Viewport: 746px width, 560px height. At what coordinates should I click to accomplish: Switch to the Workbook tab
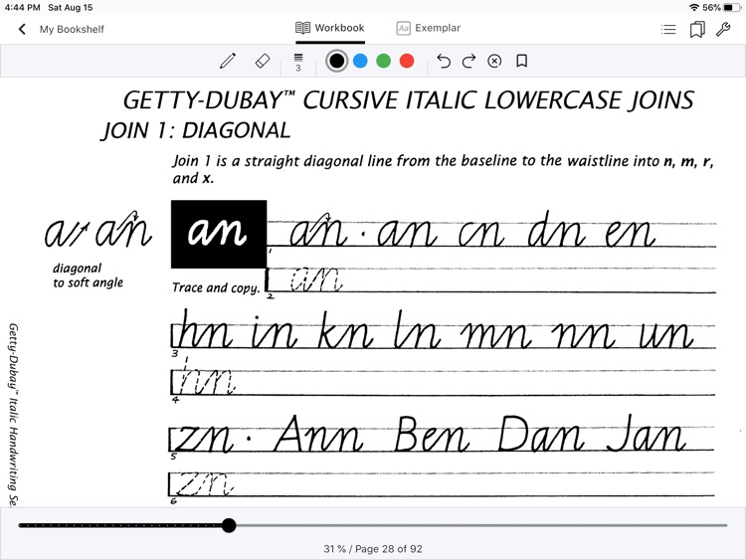[x=329, y=28]
